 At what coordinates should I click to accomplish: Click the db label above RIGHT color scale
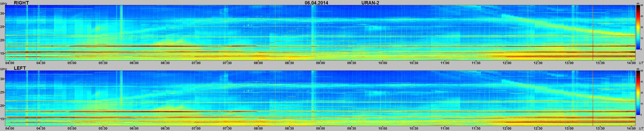click(638, 3)
